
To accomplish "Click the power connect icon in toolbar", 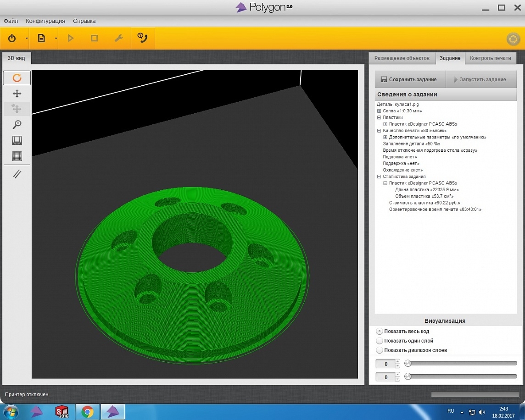I will (x=12, y=39).
